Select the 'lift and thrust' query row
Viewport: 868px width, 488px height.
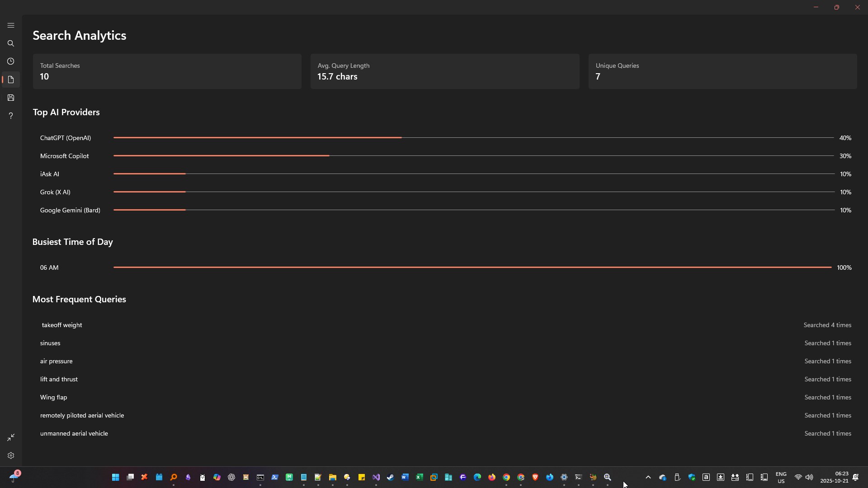[59, 379]
